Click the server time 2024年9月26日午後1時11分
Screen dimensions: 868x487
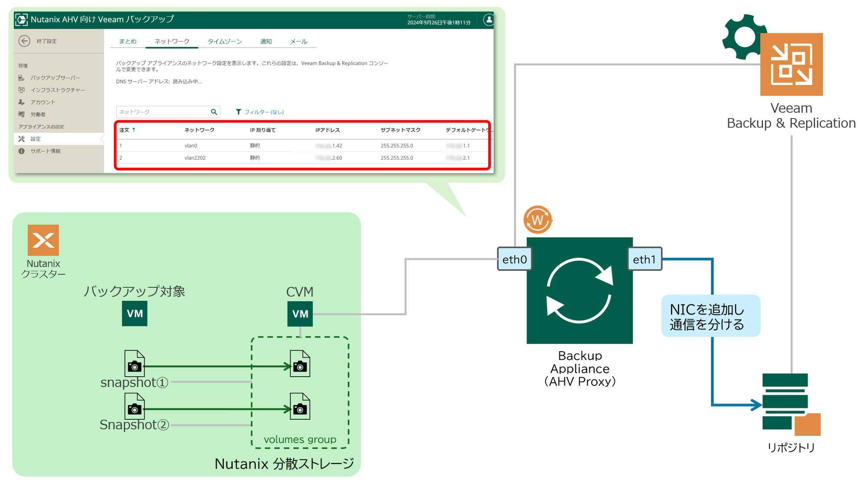pyautogui.click(x=439, y=23)
